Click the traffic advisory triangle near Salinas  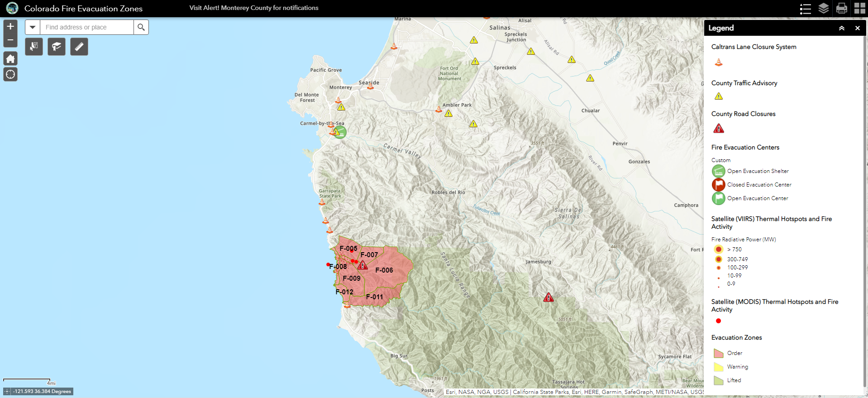pyautogui.click(x=474, y=40)
